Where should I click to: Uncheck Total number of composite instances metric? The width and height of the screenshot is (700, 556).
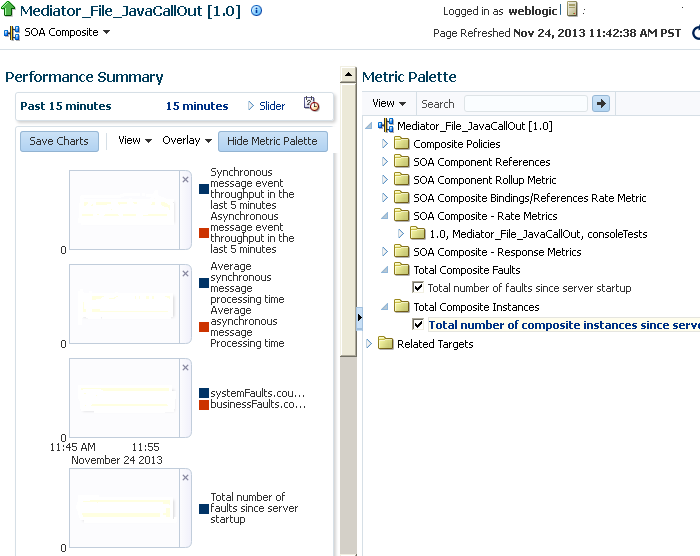coord(418,324)
